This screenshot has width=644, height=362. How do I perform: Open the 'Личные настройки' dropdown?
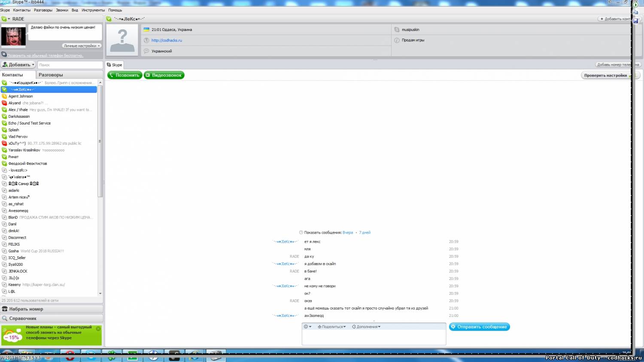pyautogui.click(x=82, y=46)
